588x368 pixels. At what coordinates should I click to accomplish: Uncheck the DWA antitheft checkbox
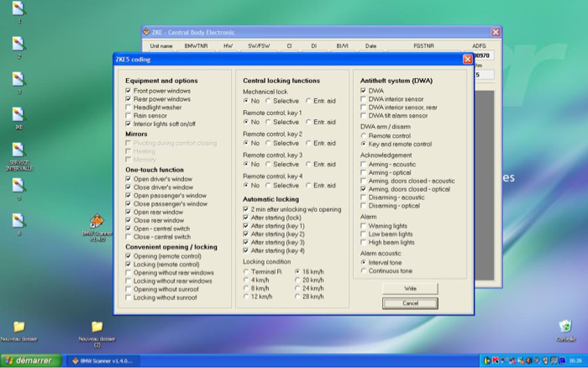363,91
